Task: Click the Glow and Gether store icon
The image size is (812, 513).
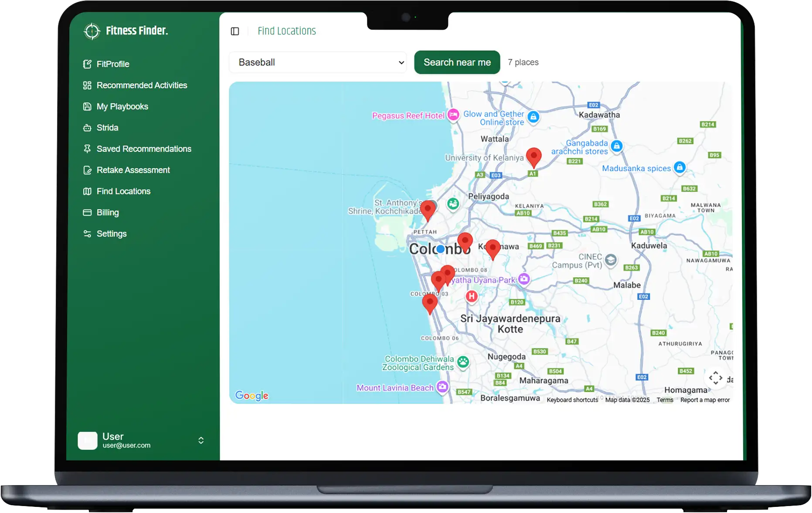Action: [533, 117]
